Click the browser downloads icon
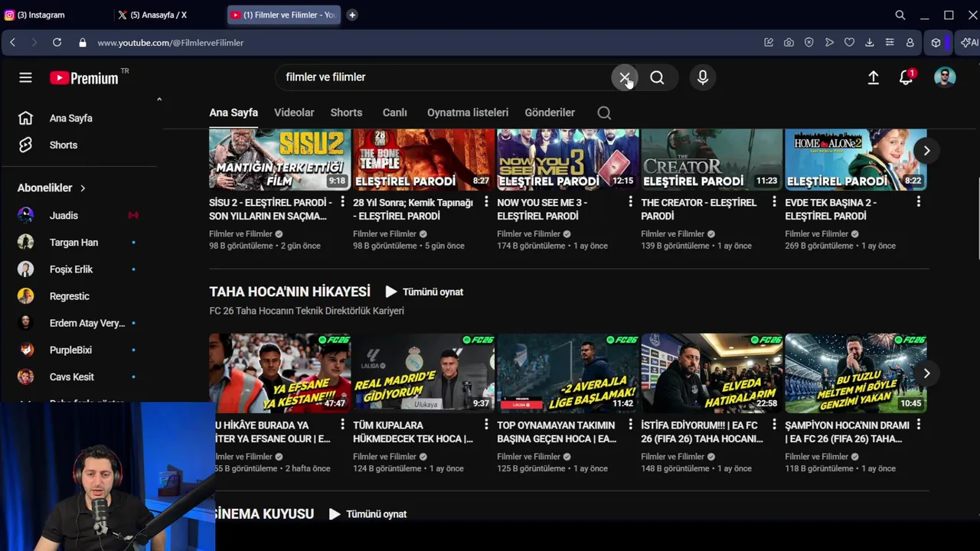Image resolution: width=980 pixels, height=551 pixels. pos(869,43)
